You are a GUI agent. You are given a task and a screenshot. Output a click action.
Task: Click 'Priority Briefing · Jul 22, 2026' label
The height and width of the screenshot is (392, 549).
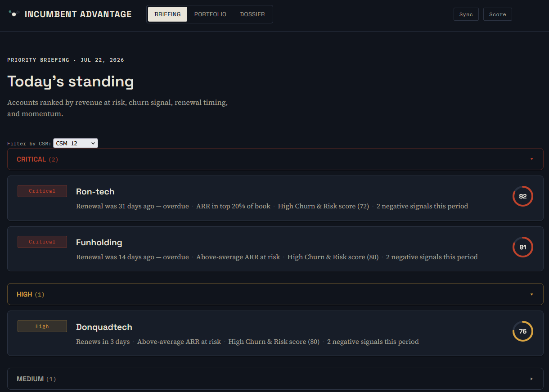[x=66, y=60]
